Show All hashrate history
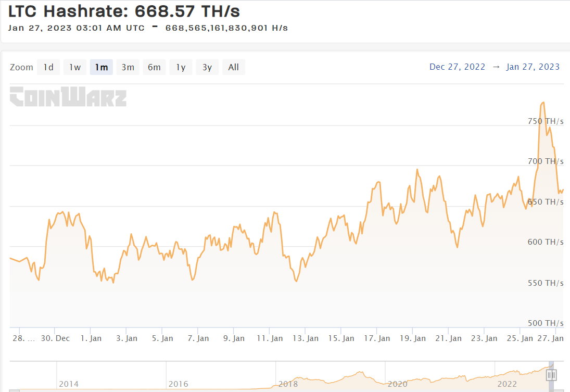 coord(234,67)
